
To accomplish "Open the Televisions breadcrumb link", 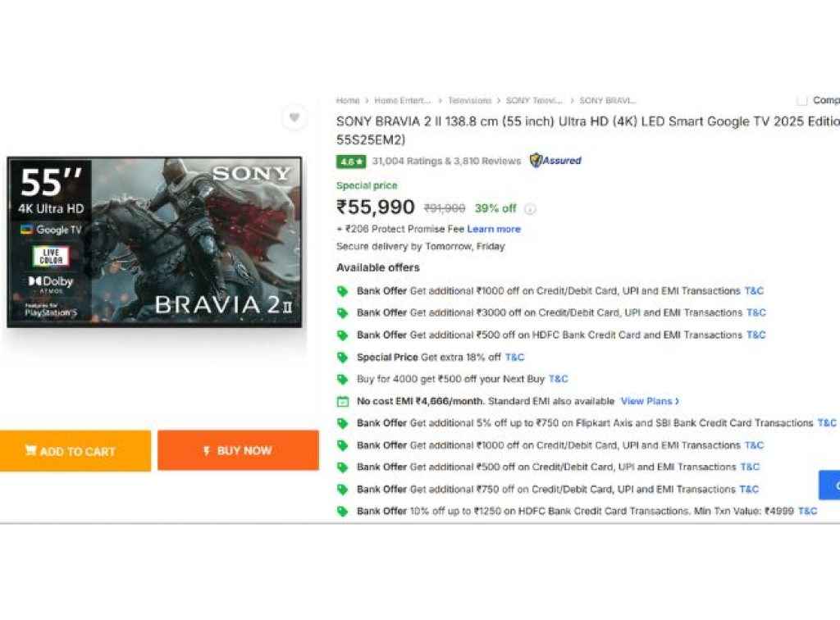I will pyautogui.click(x=469, y=100).
